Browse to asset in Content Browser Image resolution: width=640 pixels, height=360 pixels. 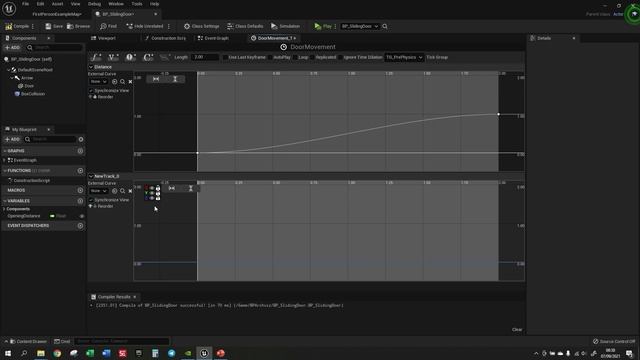coord(78,26)
